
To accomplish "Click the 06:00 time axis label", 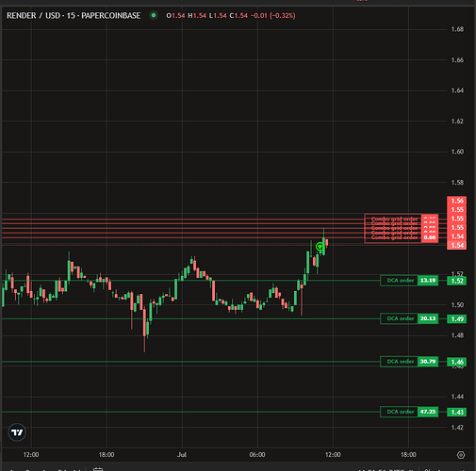I will click(257, 455).
